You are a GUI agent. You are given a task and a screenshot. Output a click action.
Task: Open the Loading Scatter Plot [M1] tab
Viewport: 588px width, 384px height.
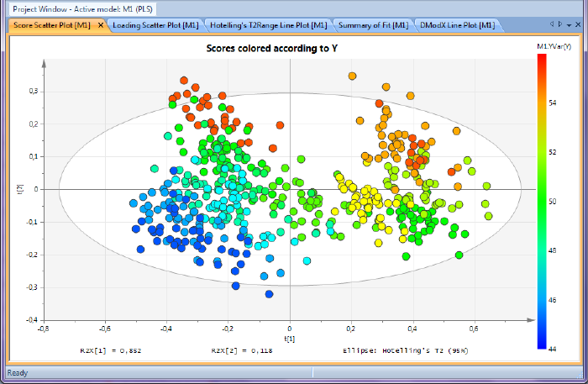155,25
